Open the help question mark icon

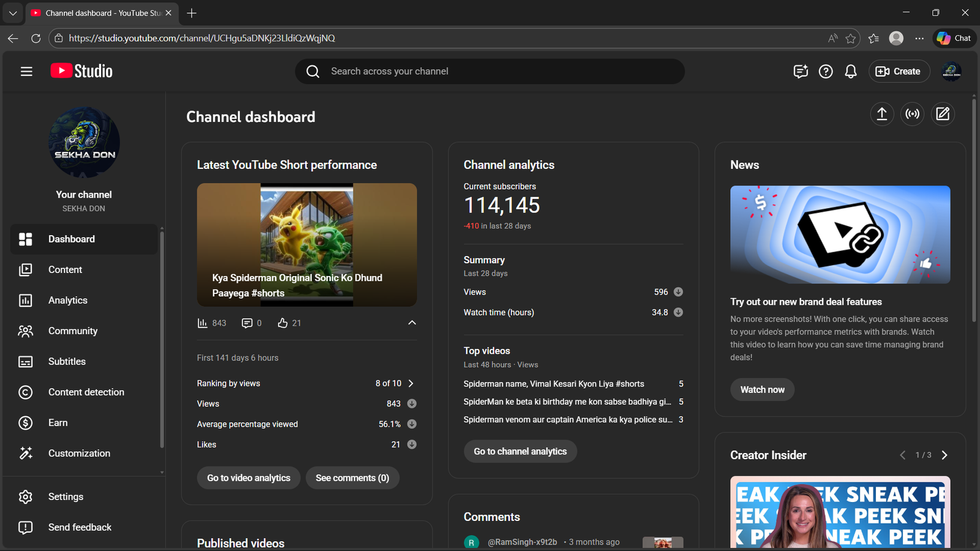826,72
